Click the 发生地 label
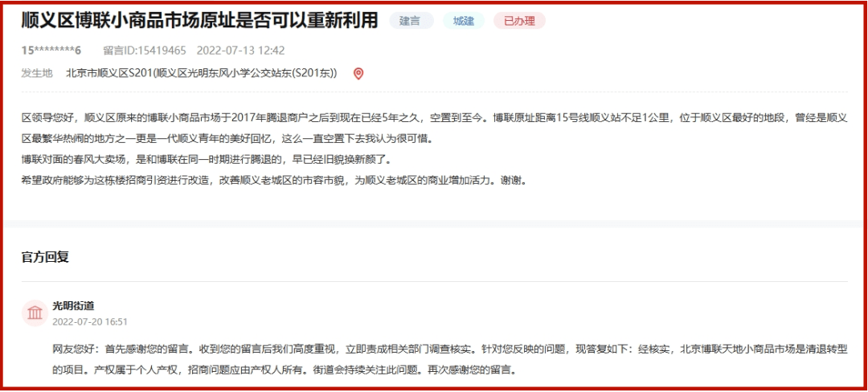 36,73
